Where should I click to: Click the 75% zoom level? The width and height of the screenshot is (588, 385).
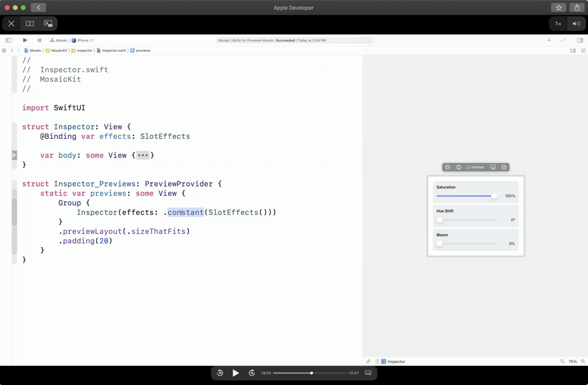(x=572, y=361)
